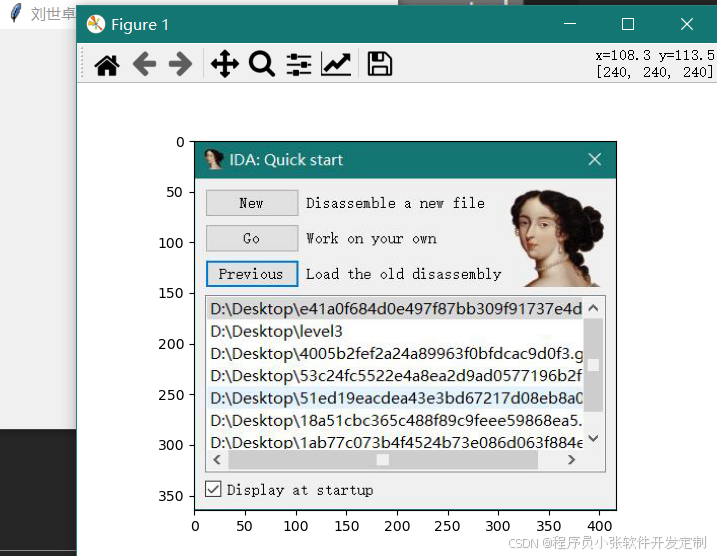This screenshot has width=717, height=556.
Task: Click the New button in IDA
Action: [252, 203]
